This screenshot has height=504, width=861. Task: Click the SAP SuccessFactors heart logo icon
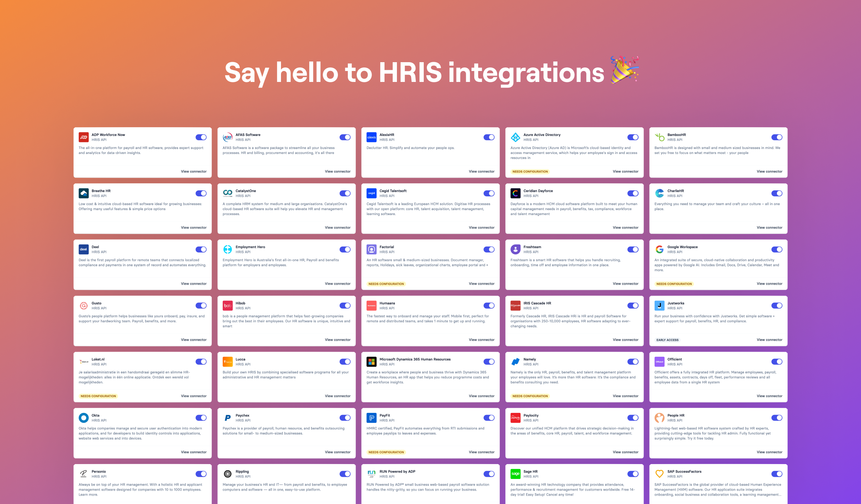660,474
